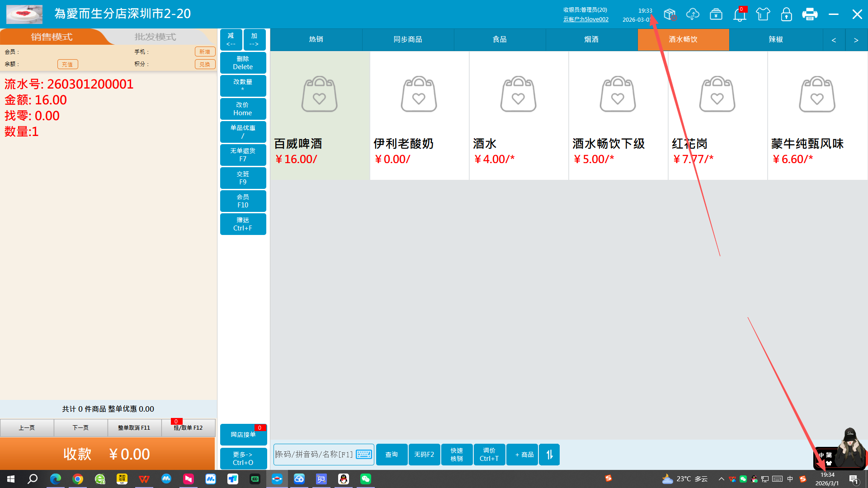Switch to 销售模式 sales mode

point(52,37)
